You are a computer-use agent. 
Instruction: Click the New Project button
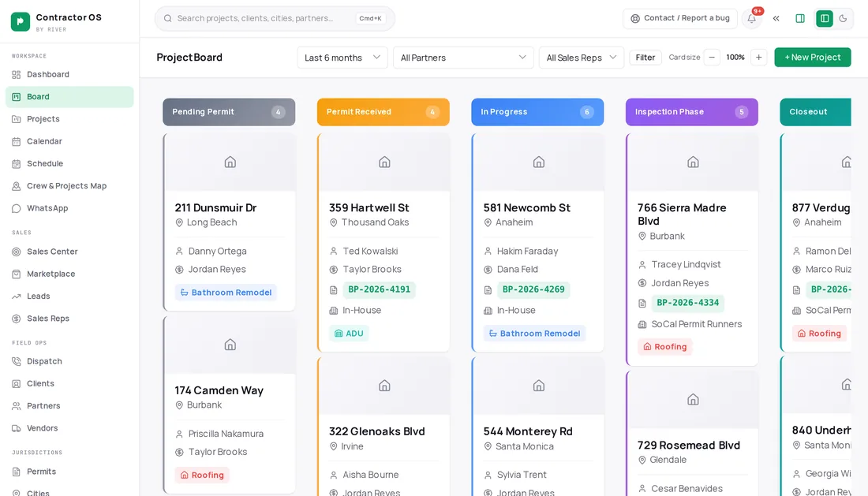coord(813,58)
